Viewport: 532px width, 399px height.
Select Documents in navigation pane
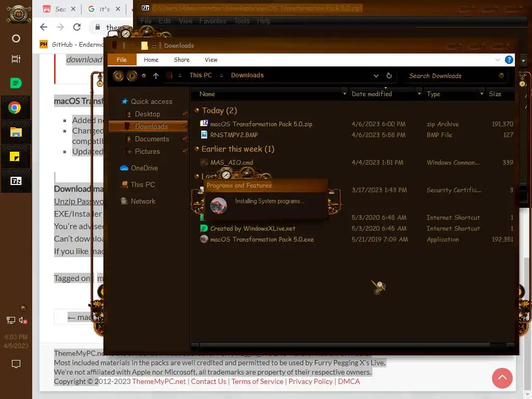[x=152, y=139]
